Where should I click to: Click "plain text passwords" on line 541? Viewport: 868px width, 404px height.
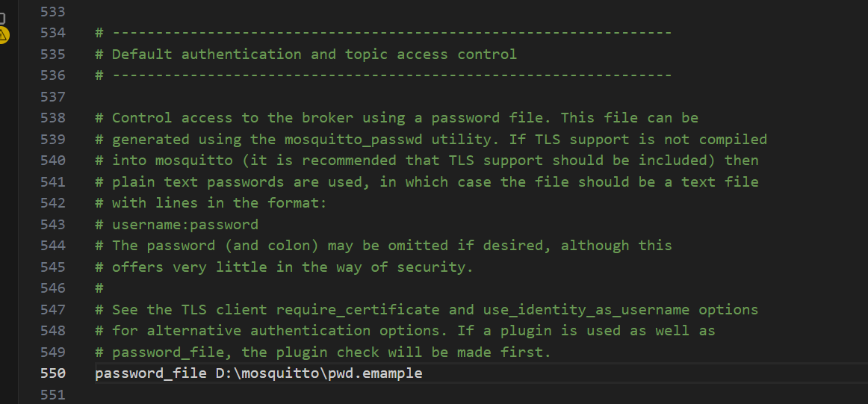[x=198, y=182]
